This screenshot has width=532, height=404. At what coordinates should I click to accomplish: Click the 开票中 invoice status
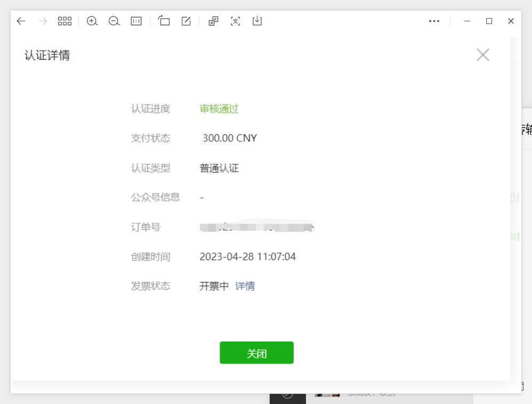(x=214, y=286)
